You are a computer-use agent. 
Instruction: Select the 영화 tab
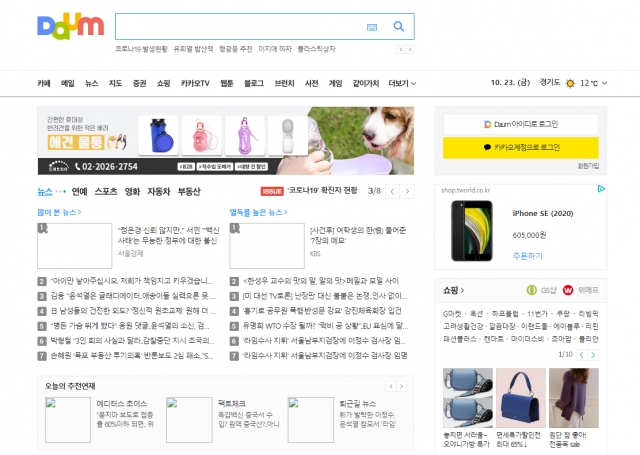click(132, 191)
